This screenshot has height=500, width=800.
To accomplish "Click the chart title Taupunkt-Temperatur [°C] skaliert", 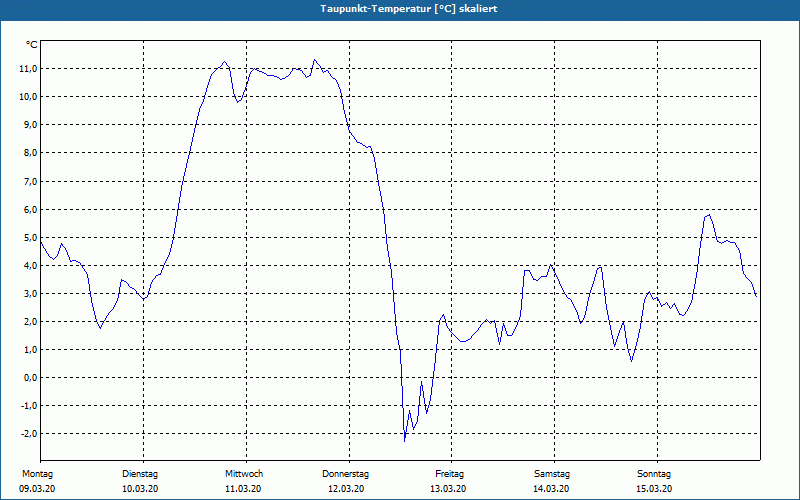I will pyautogui.click(x=409, y=9).
